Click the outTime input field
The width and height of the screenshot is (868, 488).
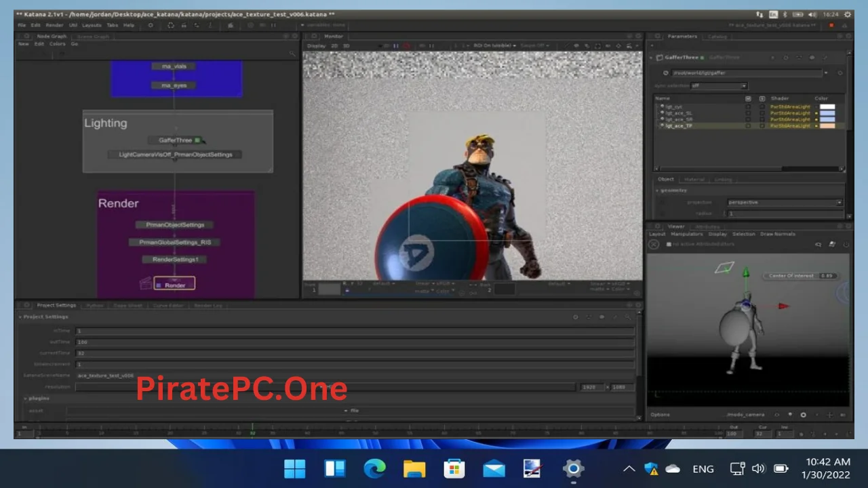click(x=354, y=342)
